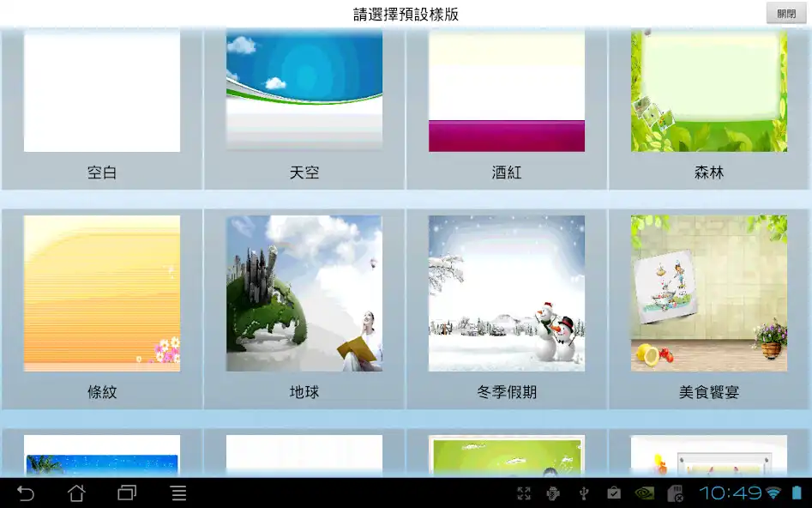This screenshot has height=508, width=812.
Task: Choose the 地球 earth template
Action: pyautogui.click(x=304, y=293)
